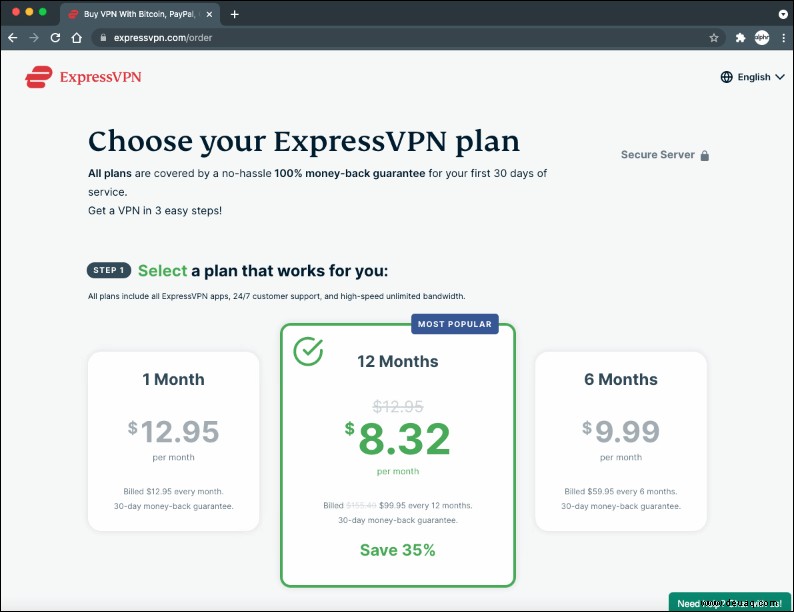Open the extensions puzzle icon
794x612 pixels.
click(740, 38)
